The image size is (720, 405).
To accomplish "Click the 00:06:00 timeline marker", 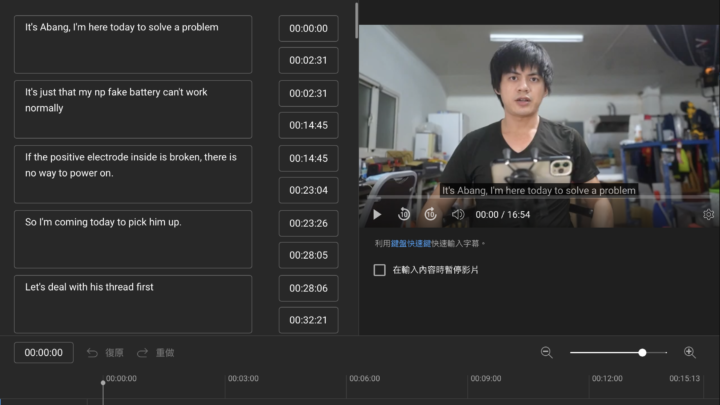I will [x=364, y=379].
